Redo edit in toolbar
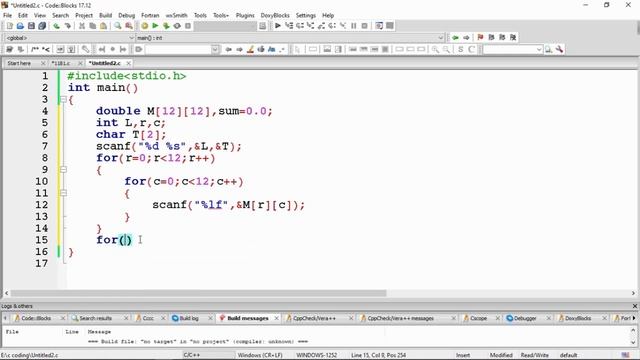Viewport: 640px width, 360px height. [67, 26]
